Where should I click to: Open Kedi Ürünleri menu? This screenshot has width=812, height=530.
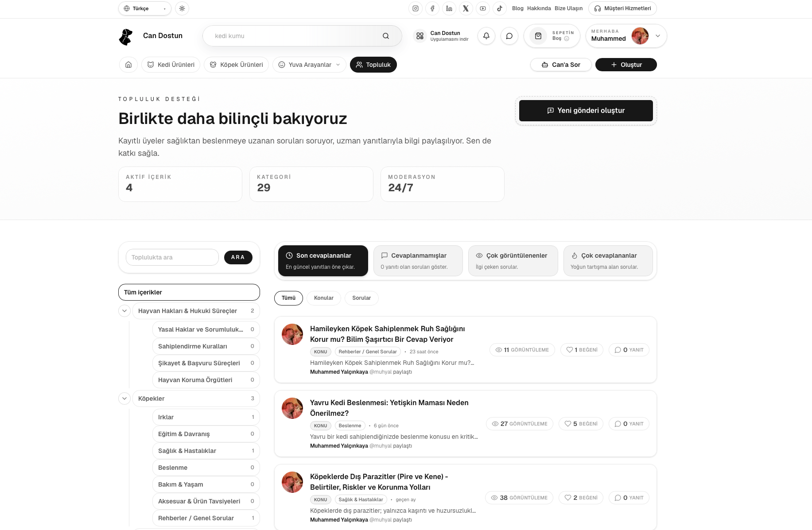171,65
